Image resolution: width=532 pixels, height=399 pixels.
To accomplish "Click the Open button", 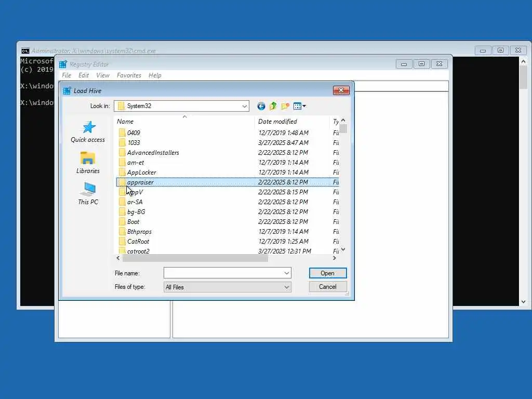I will click(328, 273).
